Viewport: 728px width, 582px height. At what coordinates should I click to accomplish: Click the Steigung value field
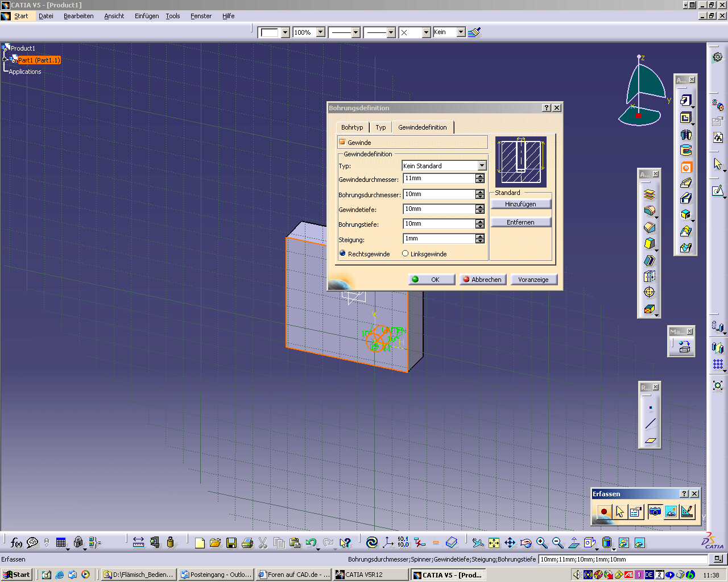click(x=439, y=239)
